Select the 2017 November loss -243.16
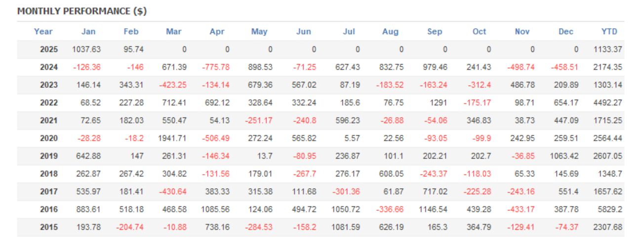The image size is (644, 242). pyautogui.click(x=521, y=192)
